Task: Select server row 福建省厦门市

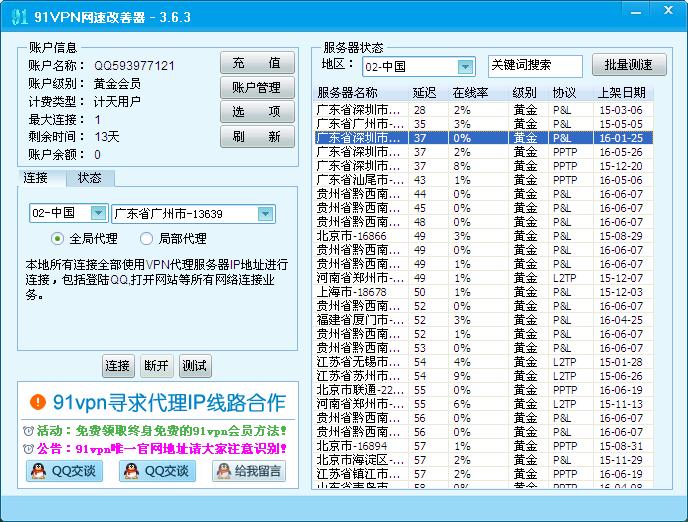Action: [x=484, y=320]
